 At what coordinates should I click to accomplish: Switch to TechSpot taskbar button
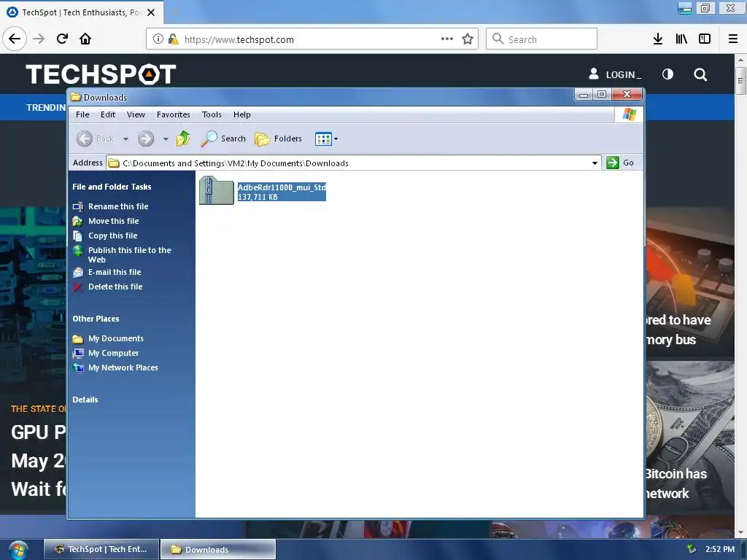101,550
